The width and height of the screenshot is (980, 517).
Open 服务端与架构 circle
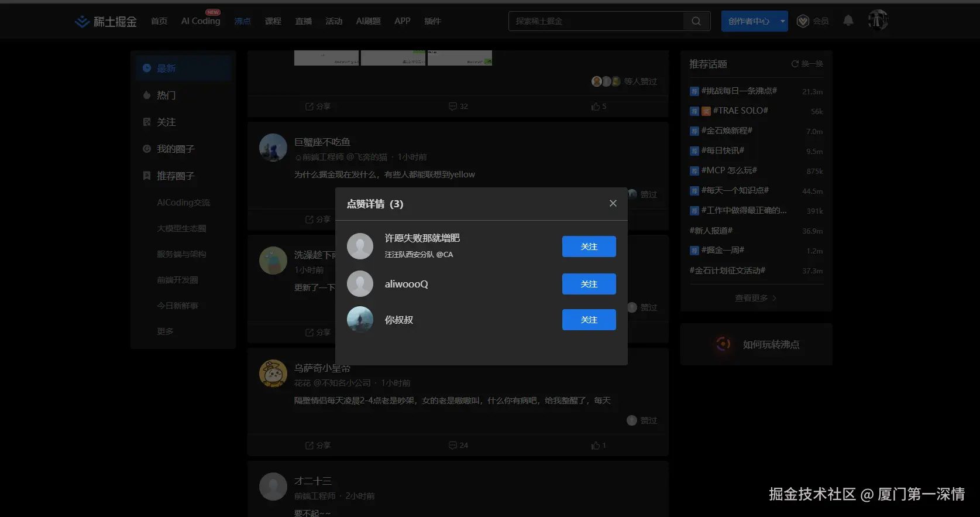click(x=181, y=254)
